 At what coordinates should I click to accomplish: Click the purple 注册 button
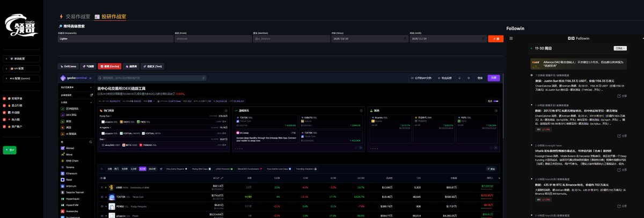[x=493, y=78]
